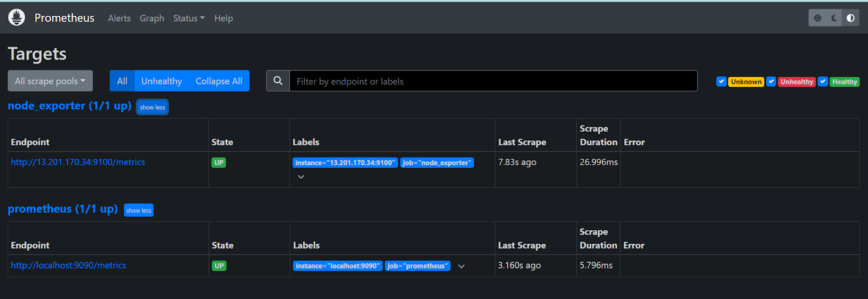
Task: Open http://13.201.170.34:9100/metrics endpoint
Action: pyautogui.click(x=78, y=162)
